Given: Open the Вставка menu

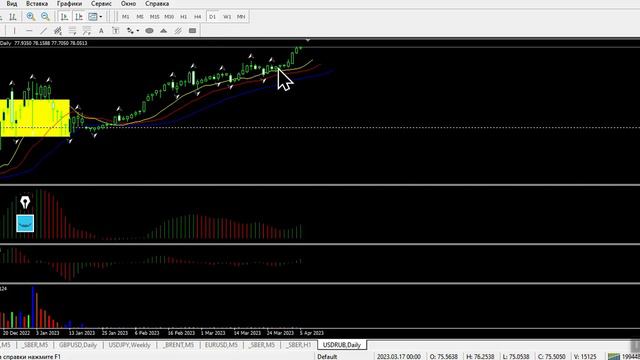Looking at the screenshot, I should pyautogui.click(x=37, y=4).
